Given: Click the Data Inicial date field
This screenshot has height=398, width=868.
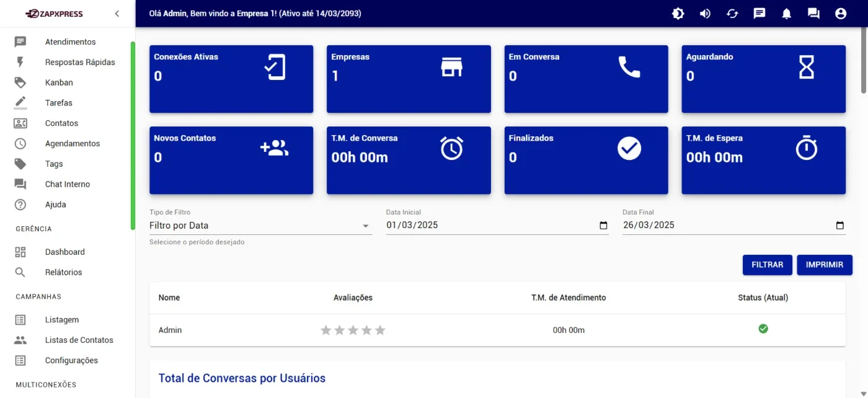Looking at the screenshot, I should tap(497, 226).
